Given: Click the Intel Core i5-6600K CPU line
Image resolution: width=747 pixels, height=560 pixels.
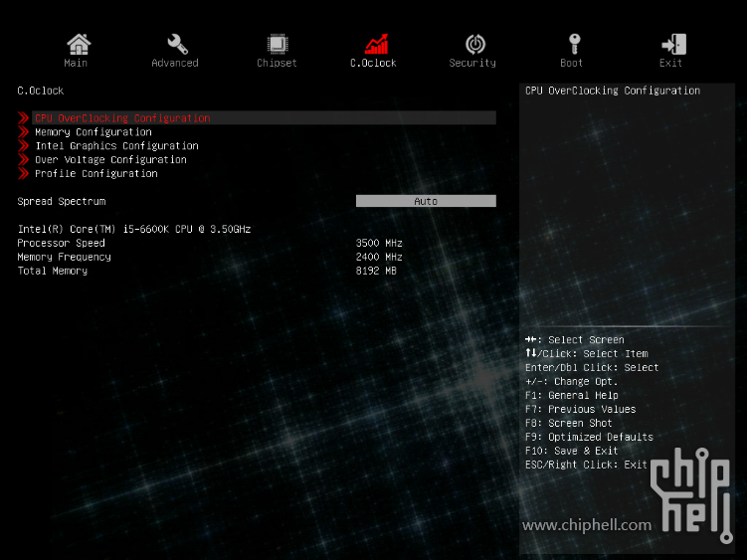Looking at the screenshot, I should 134,229.
